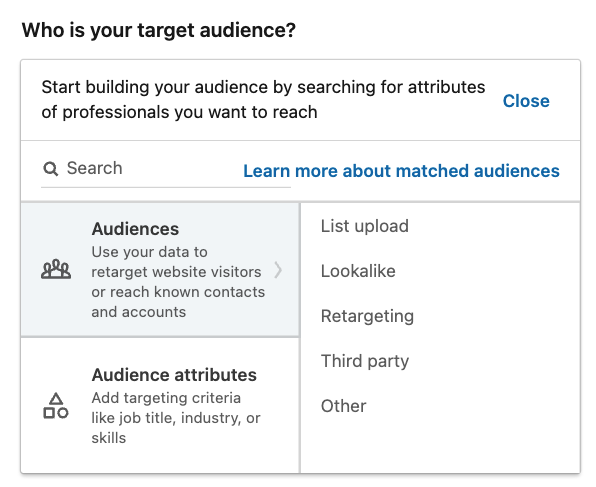Screen dimensions: 596x487
Task: Choose the Other audience option
Action: (344, 406)
